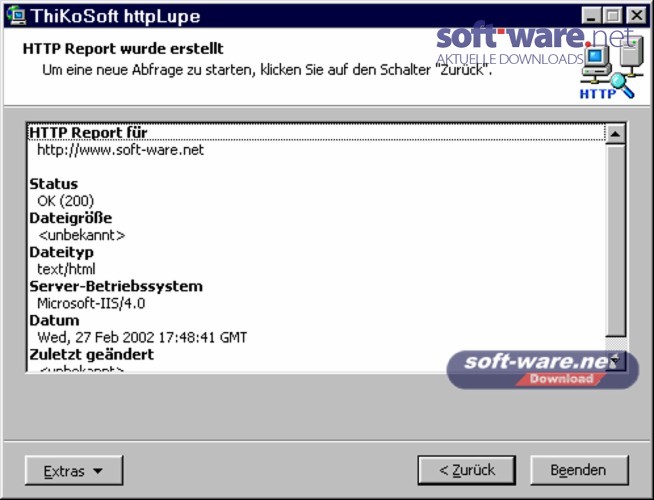Quit via the Beenden button
The image size is (654, 500).
pyautogui.click(x=579, y=470)
